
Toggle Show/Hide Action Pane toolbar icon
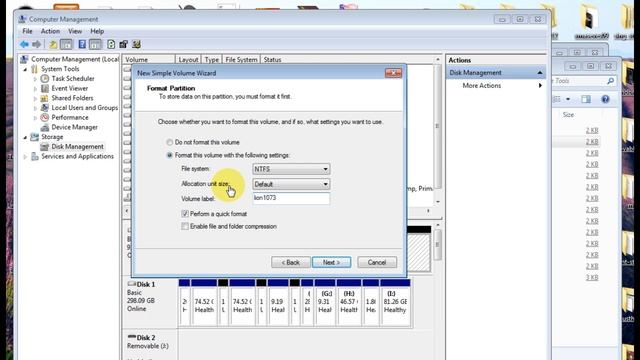pos(95,44)
